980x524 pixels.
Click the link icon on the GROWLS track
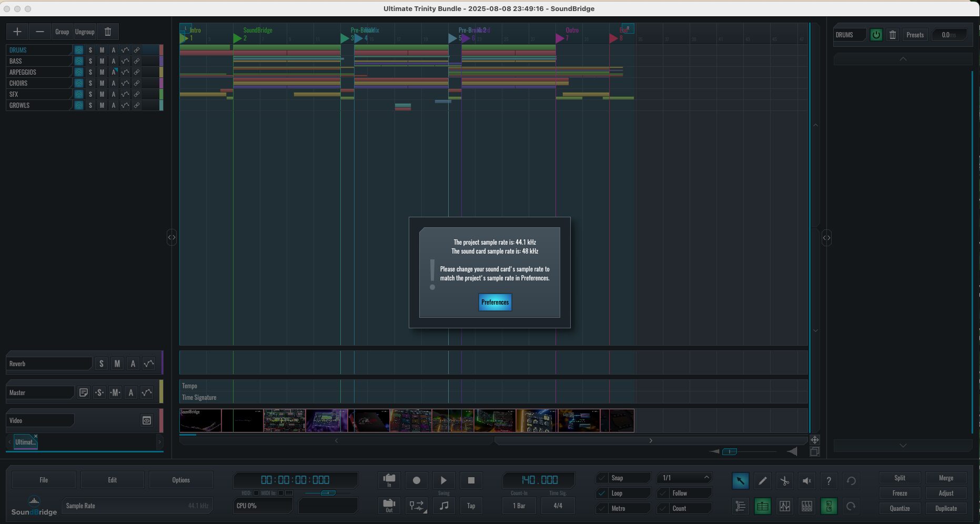click(x=136, y=105)
